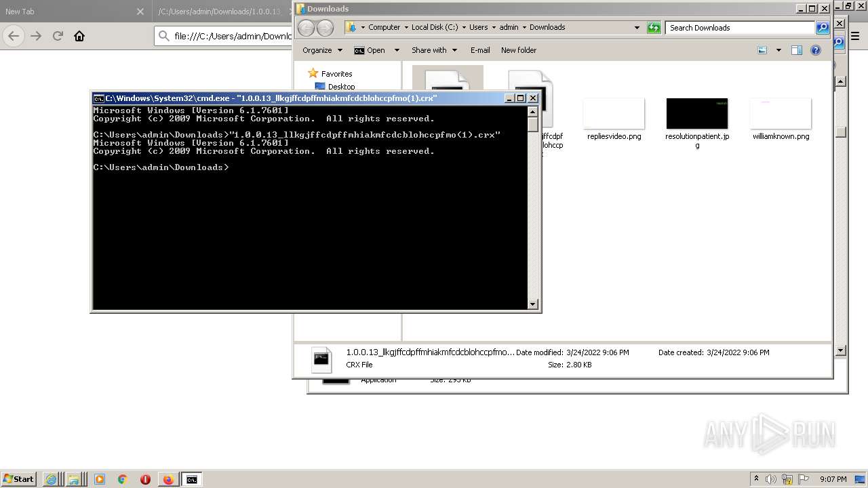
Task: Open Windows Explorer taskbar icon
Action: tap(73, 479)
